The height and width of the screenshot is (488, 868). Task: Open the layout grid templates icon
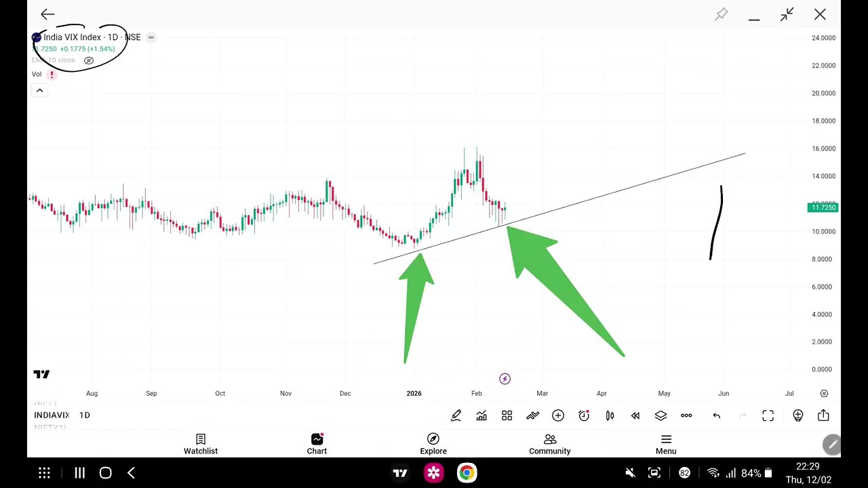coord(507,415)
